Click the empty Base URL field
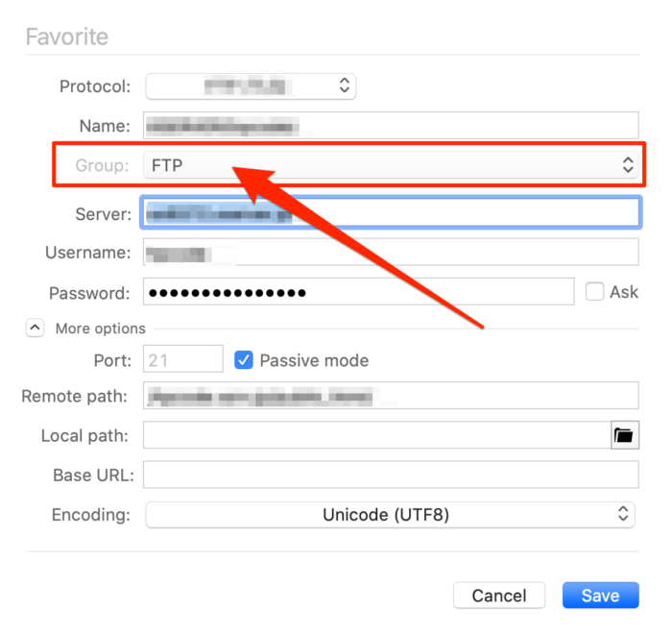672x634 pixels. 390,475
